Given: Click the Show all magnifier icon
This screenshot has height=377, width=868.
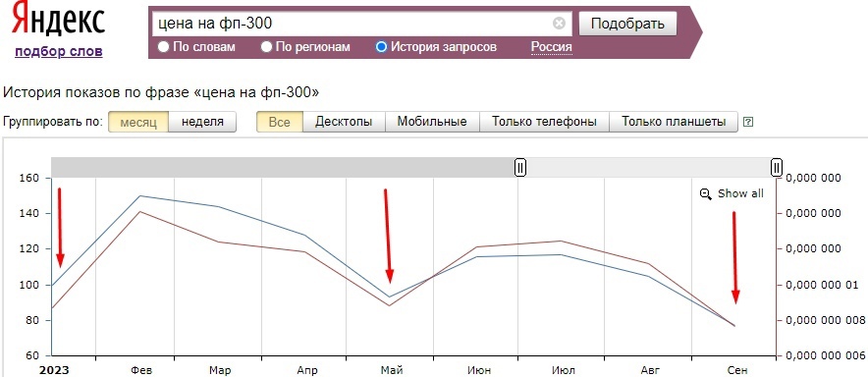Looking at the screenshot, I should [x=705, y=193].
